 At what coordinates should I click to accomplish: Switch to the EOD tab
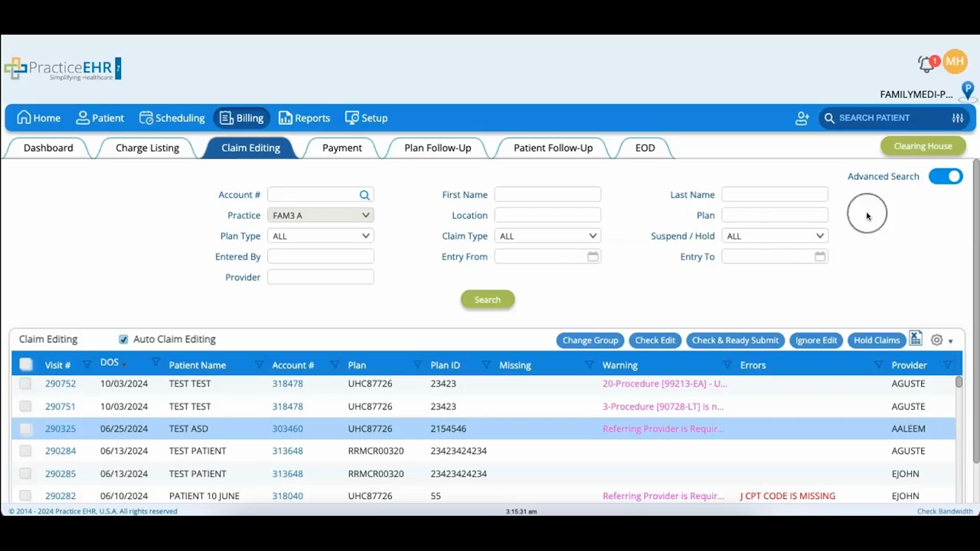pos(645,148)
